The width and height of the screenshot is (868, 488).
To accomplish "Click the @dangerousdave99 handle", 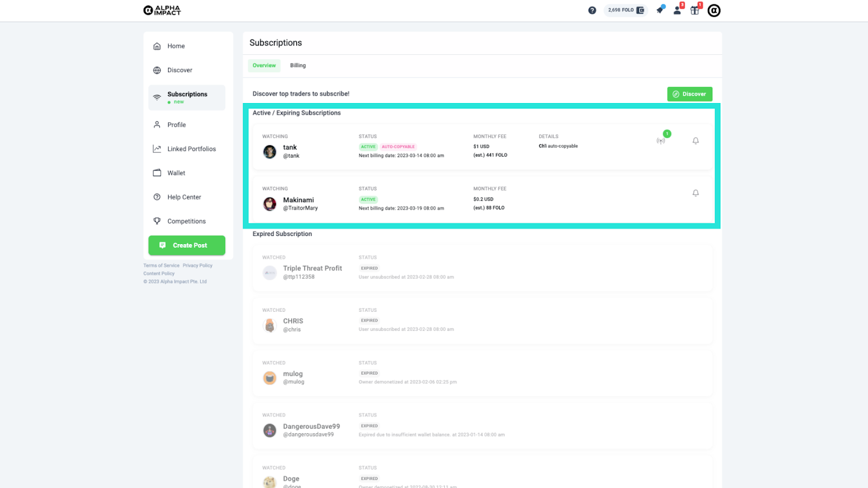I will (309, 435).
